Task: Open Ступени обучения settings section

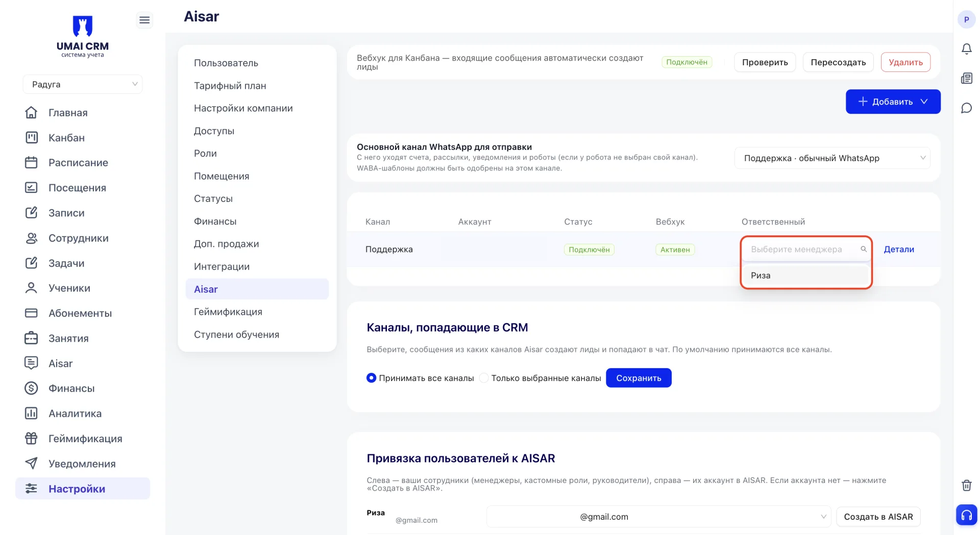Action: pos(237,334)
